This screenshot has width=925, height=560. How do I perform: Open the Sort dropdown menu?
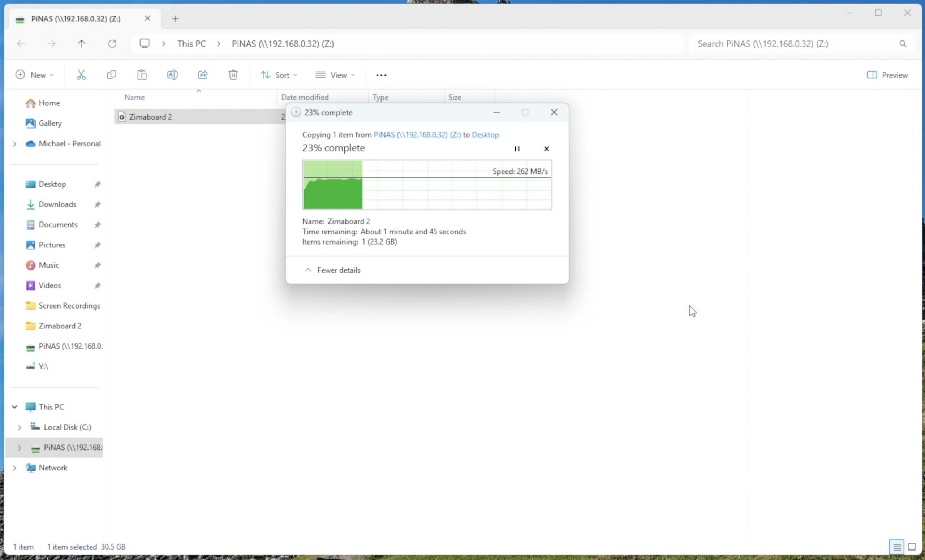coord(279,75)
